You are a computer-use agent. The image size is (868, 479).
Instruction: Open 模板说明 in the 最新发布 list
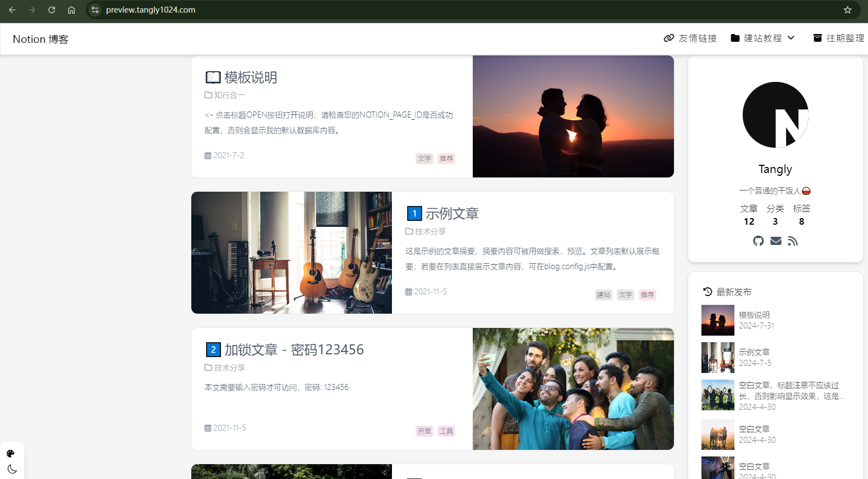[754, 315]
